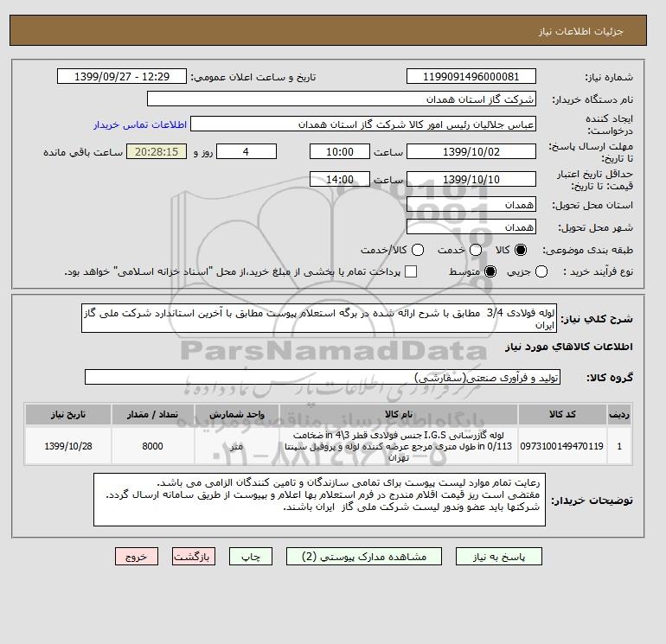The height and width of the screenshot is (644, 666).
Task: Select the کالا radio button
Action: [x=521, y=250]
